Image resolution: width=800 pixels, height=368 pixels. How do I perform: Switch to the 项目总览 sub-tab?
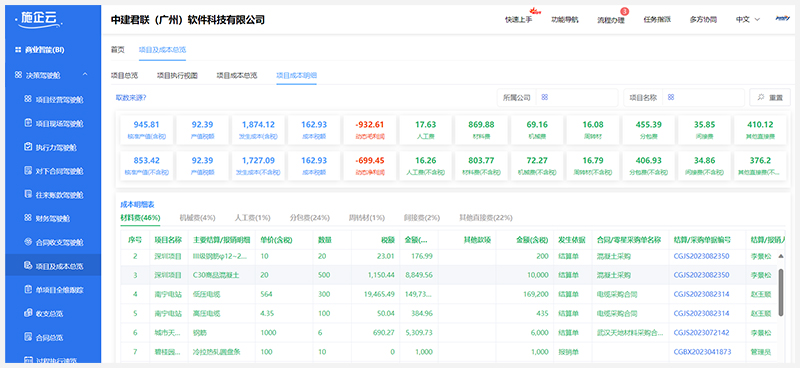coord(124,76)
